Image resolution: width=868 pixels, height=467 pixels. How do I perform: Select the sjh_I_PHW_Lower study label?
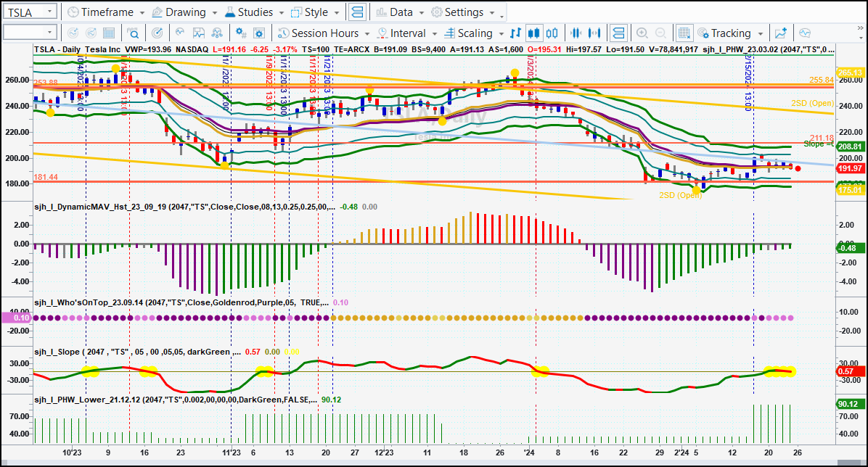point(176,400)
